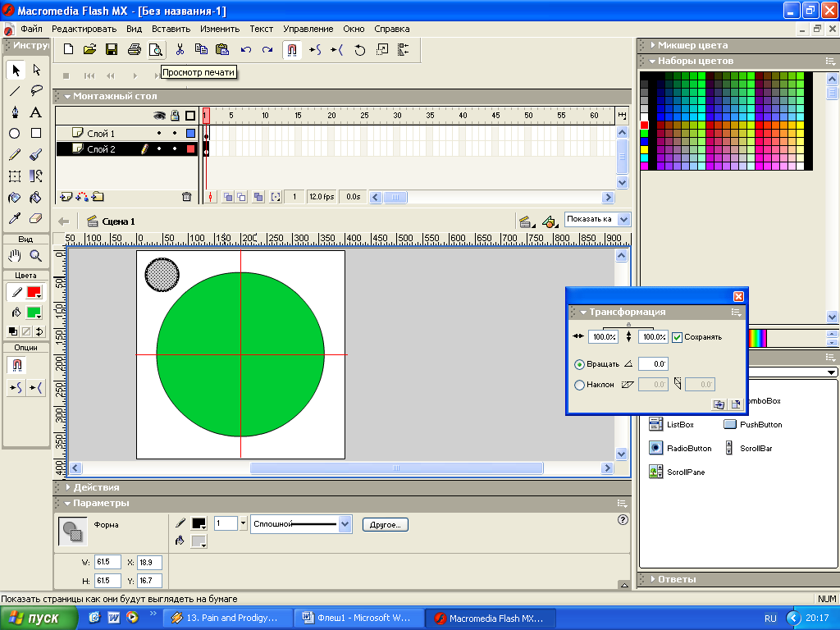Toggle Snap to Objects magnet in main toolbar
Viewport: 840px width, 630px height.
(291, 50)
